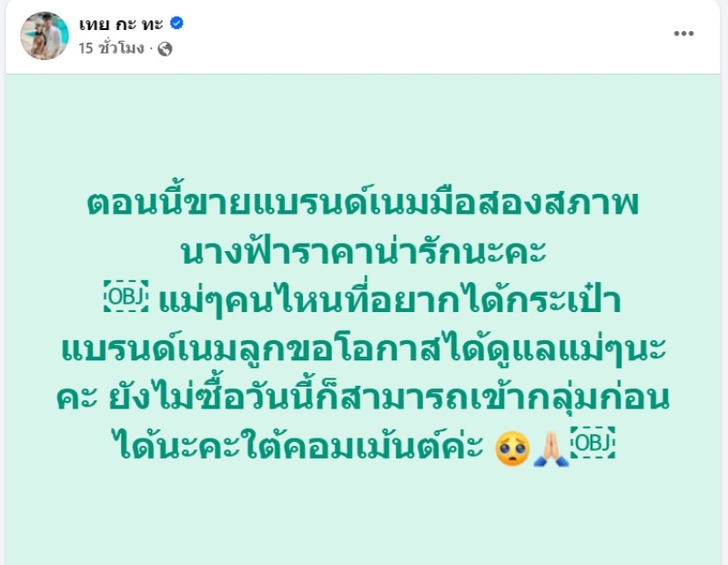This screenshot has width=728, height=565.
Task: Click the globe public audience icon
Action: pyautogui.click(x=165, y=49)
